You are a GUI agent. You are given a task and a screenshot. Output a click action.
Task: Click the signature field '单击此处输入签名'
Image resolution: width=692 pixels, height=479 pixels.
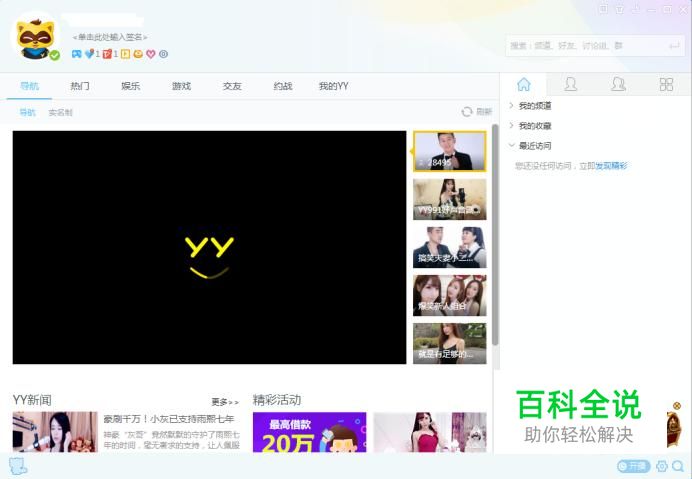coord(110,38)
